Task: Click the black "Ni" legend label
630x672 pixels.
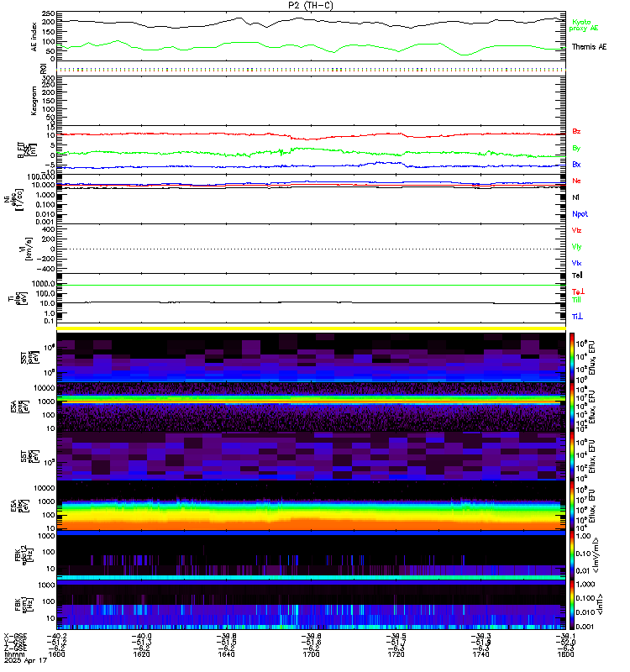Action: pos(575,197)
